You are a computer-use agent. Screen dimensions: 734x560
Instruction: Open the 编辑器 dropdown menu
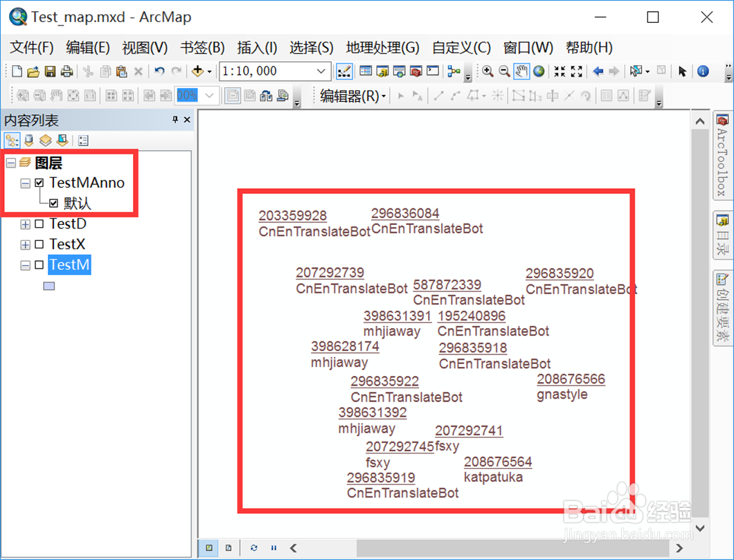tap(353, 96)
